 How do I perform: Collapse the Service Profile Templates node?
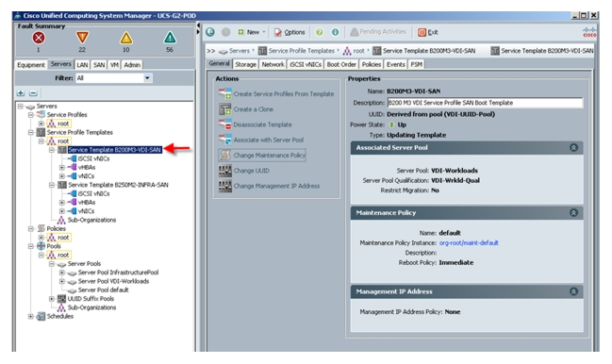click(30, 132)
